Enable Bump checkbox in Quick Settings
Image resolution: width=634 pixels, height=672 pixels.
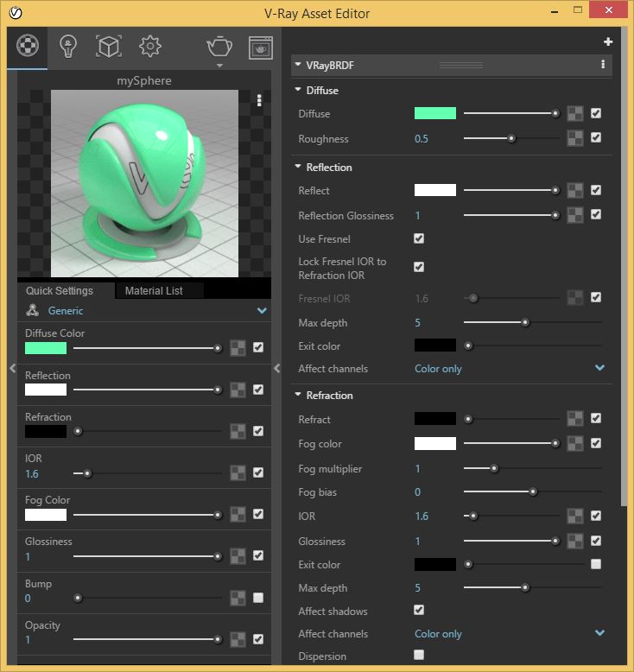[x=258, y=598]
